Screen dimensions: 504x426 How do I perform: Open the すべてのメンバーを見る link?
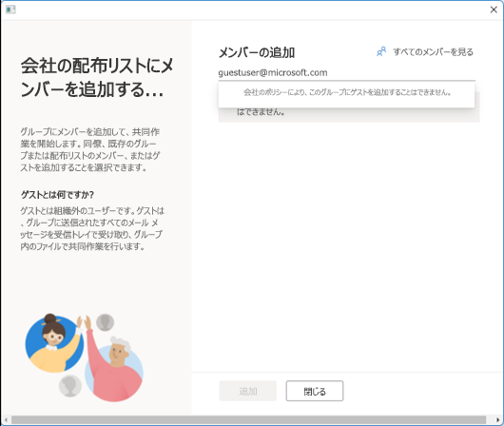(433, 51)
